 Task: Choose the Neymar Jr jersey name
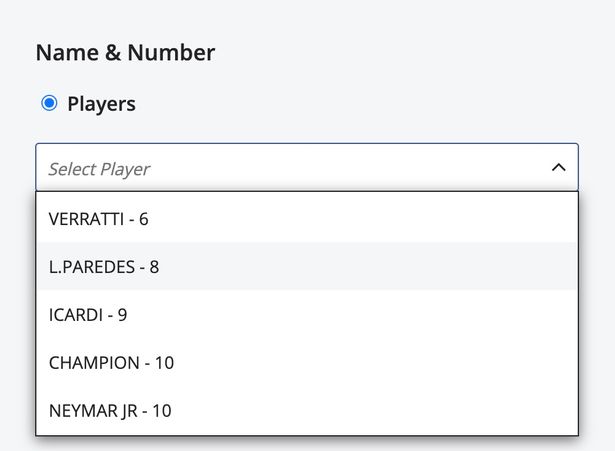pos(110,411)
